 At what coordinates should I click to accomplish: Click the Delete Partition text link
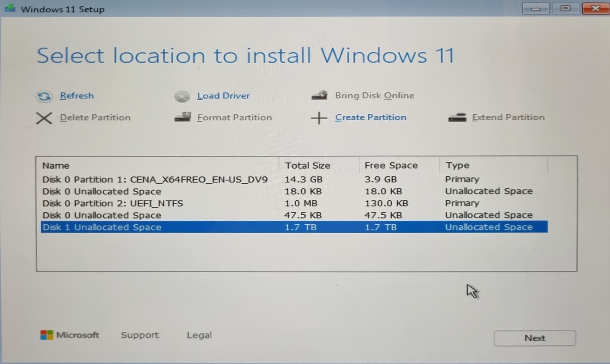pos(95,118)
